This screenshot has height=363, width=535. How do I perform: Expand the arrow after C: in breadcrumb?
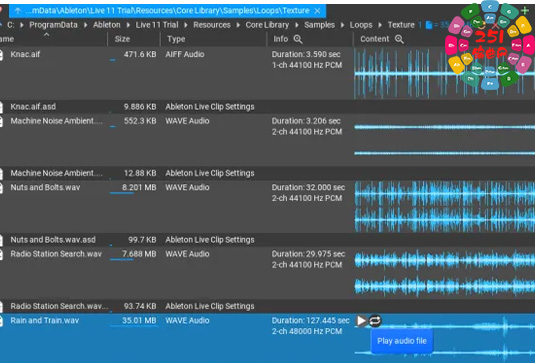(x=21, y=25)
